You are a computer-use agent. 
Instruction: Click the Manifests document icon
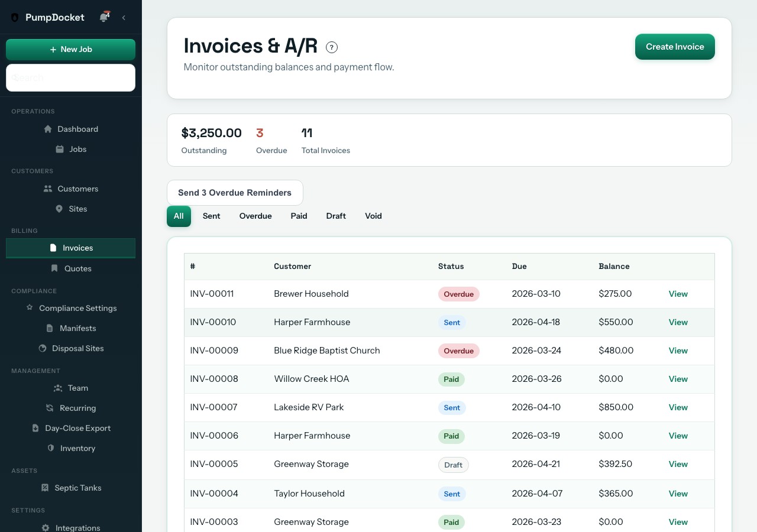coord(50,328)
